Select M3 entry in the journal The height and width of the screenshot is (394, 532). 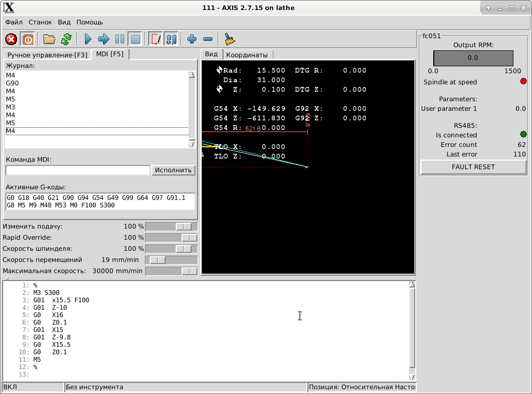(x=97, y=107)
